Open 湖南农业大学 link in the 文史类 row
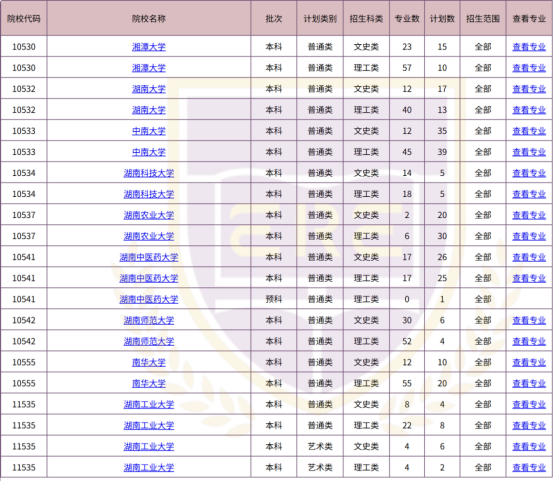This screenshot has width=553, height=482. click(x=148, y=215)
